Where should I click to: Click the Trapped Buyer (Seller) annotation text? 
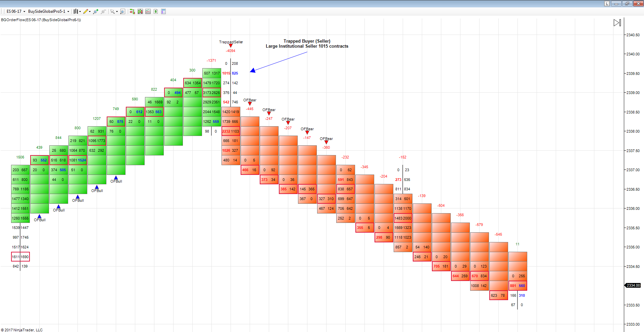point(307,41)
